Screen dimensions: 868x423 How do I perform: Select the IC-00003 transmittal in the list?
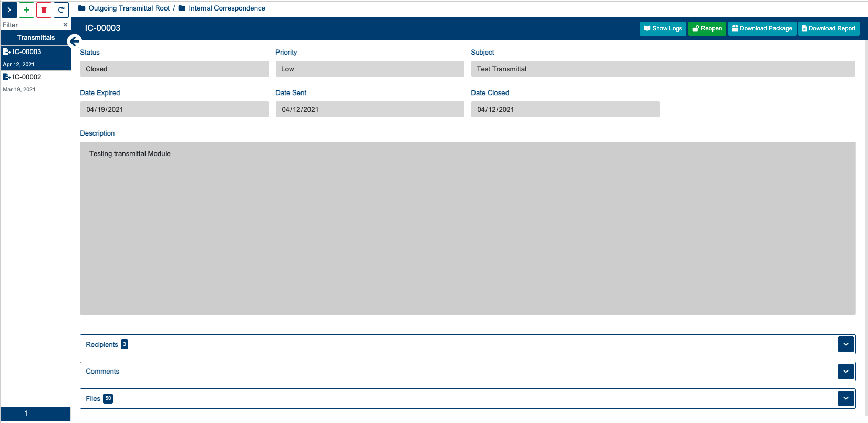[x=36, y=58]
